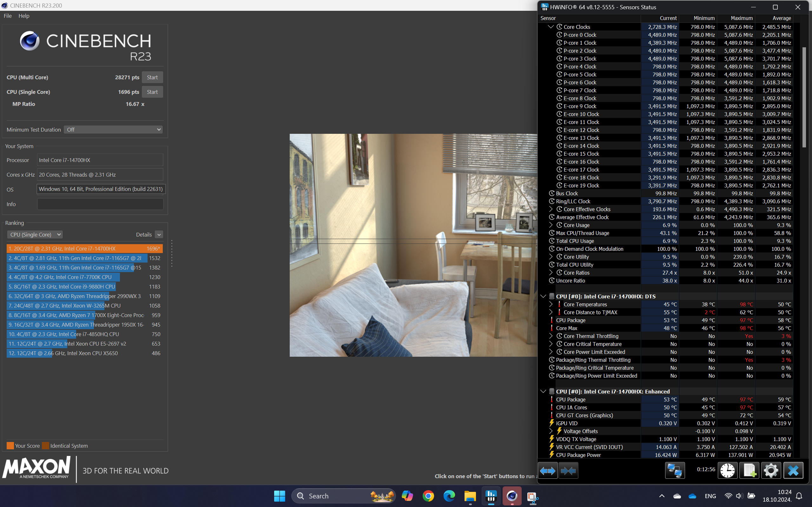The height and width of the screenshot is (507, 812).
Task: Expand Core Thermal Throttling row
Action: coord(551,336)
